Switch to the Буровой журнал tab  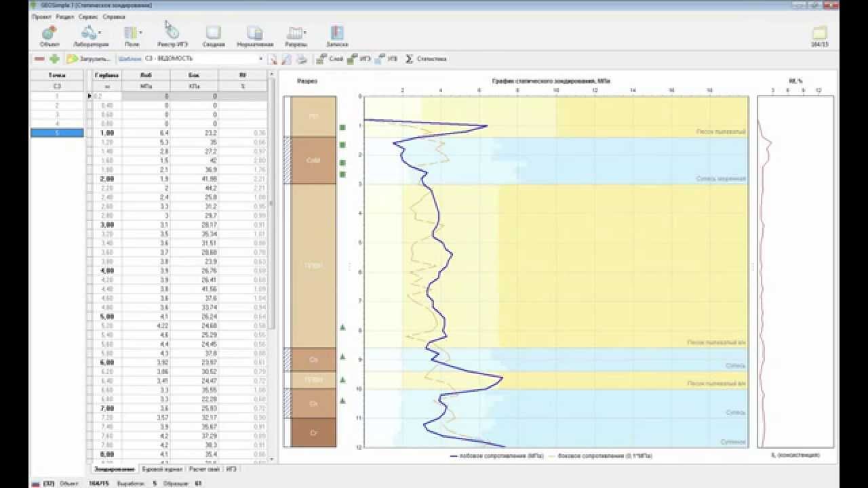tap(161, 468)
